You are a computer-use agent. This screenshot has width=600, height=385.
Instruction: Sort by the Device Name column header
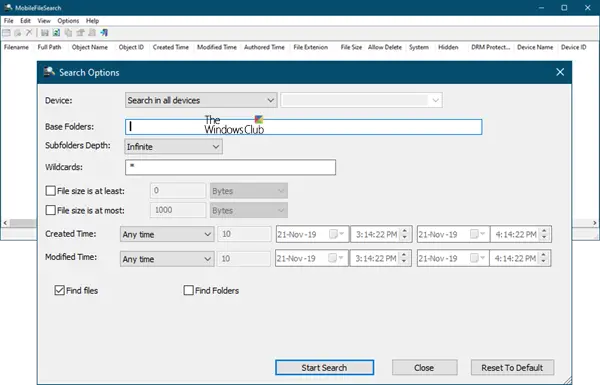[x=535, y=47]
